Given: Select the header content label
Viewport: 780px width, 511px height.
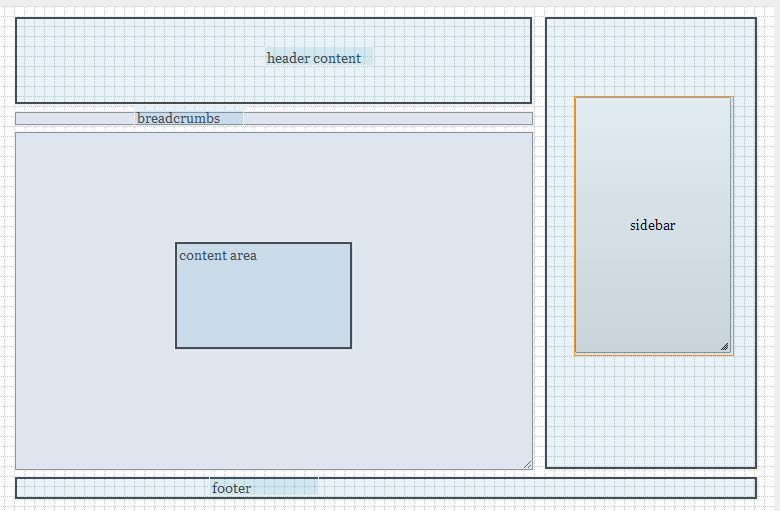Looking at the screenshot, I should 314,58.
